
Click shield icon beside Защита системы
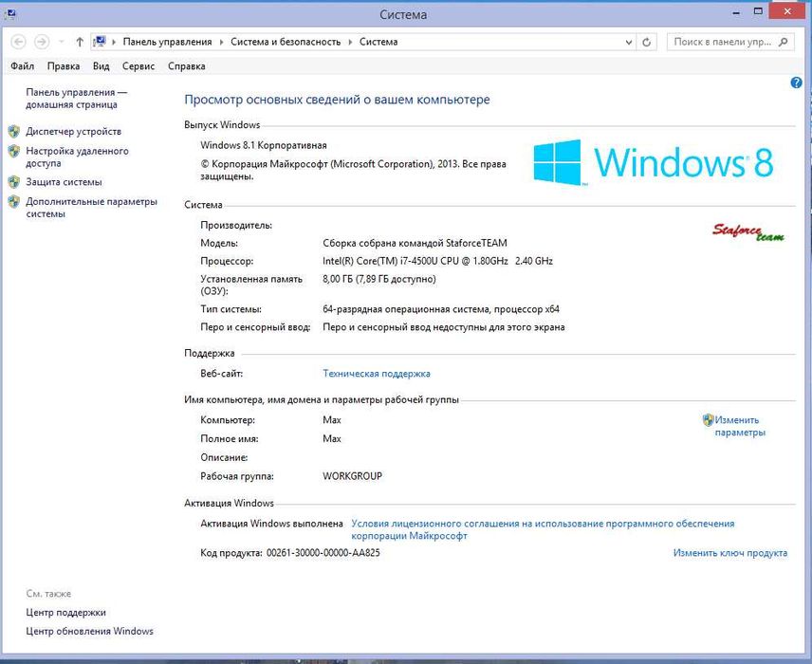[x=14, y=182]
